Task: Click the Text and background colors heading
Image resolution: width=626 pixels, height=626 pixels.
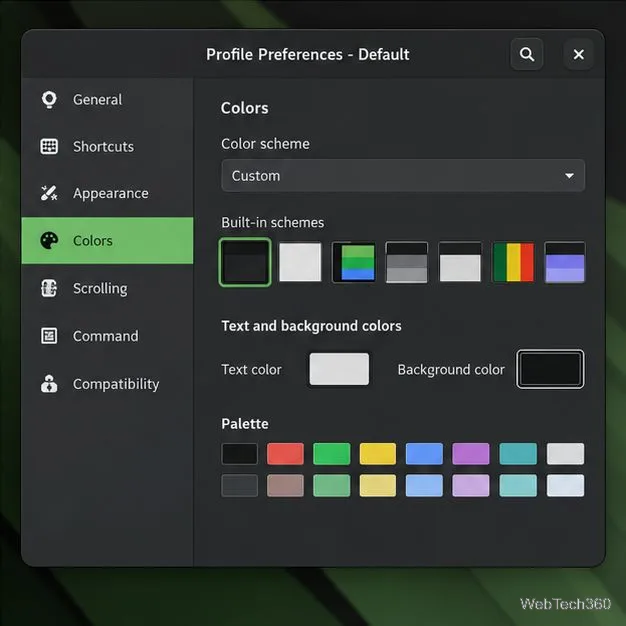Action: coord(311,326)
